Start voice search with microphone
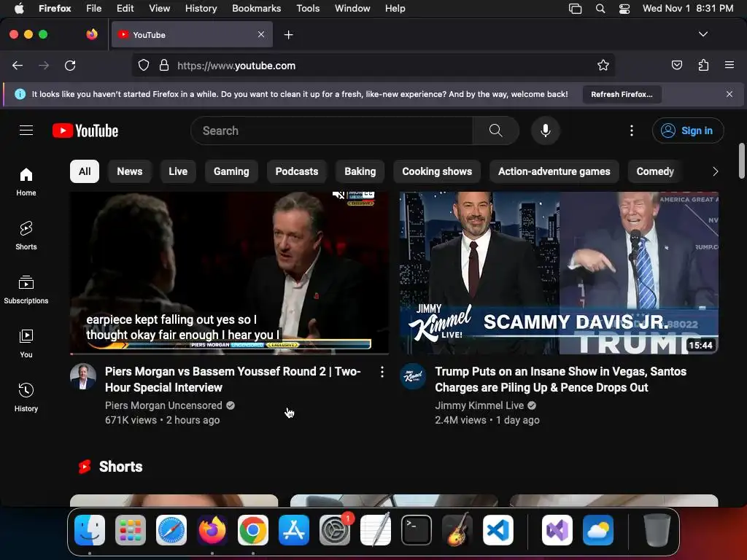The image size is (747, 560). point(546,131)
